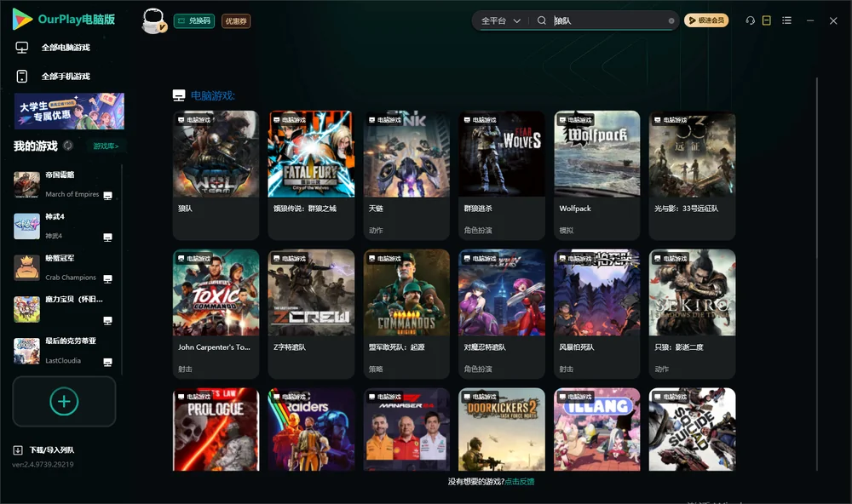The height and width of the screenshot is (504, 852).
Task: Open 魔力宝贝 (怀旧 game entry
Action: click(x=64, y=310)
